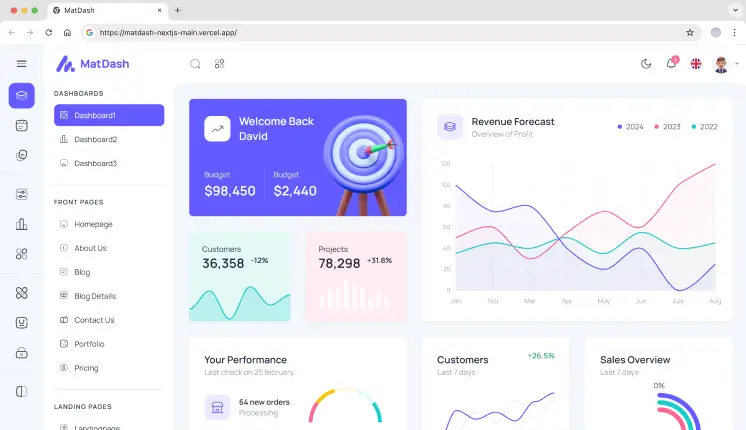746x430 pixels.
Task: Toggle the 2024 series in the chart legend
Action: (x=630, y=127)
